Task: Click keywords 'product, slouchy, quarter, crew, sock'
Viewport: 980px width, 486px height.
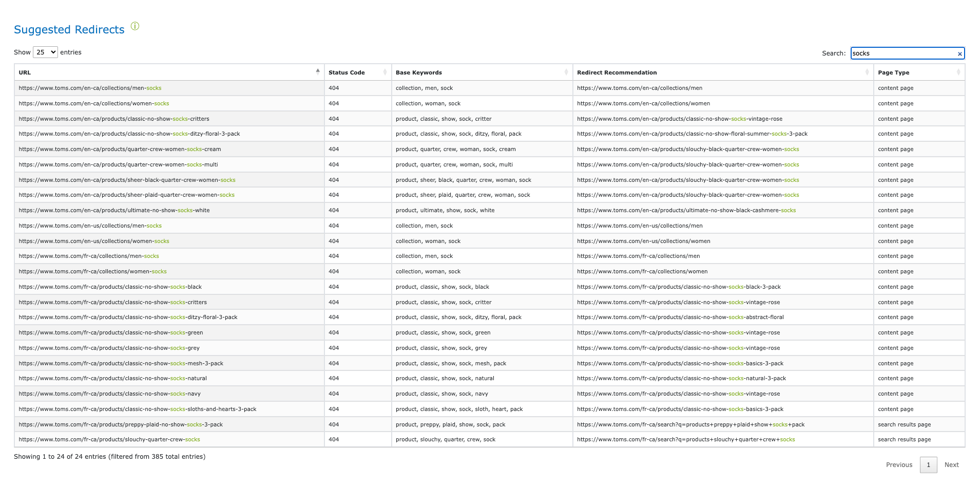Action: pos(446,439)
